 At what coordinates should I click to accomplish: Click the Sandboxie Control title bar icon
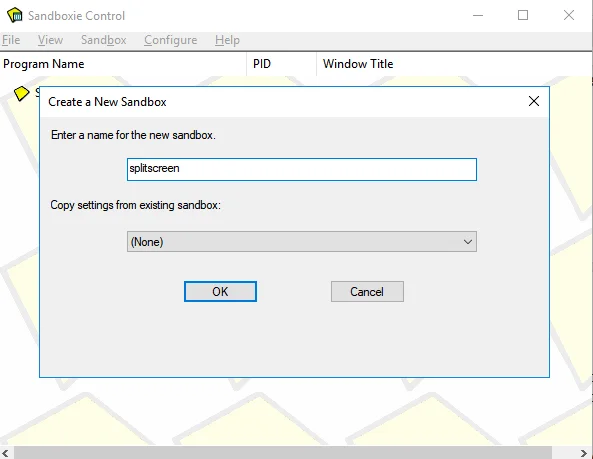[15, 15]
